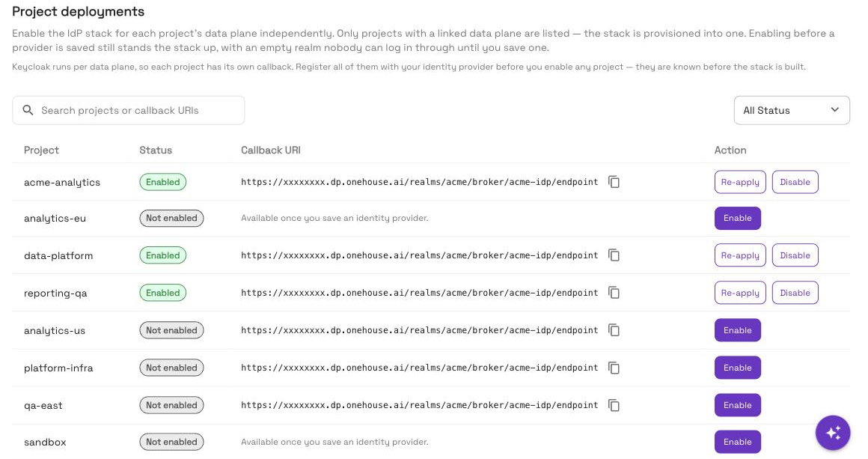Click the Enabled badge for reporting-qa
The height and width of the screenshot is (459, 868).
(x=163, y=293)
